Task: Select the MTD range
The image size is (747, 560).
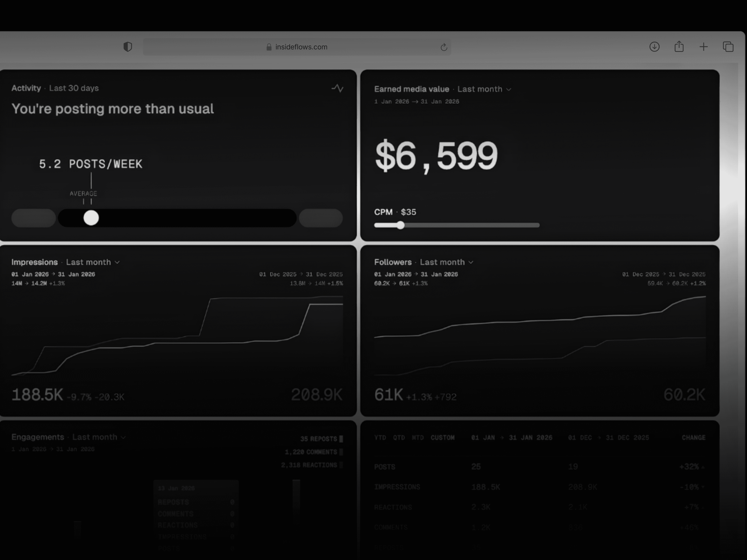Action: tap(418, 438)
